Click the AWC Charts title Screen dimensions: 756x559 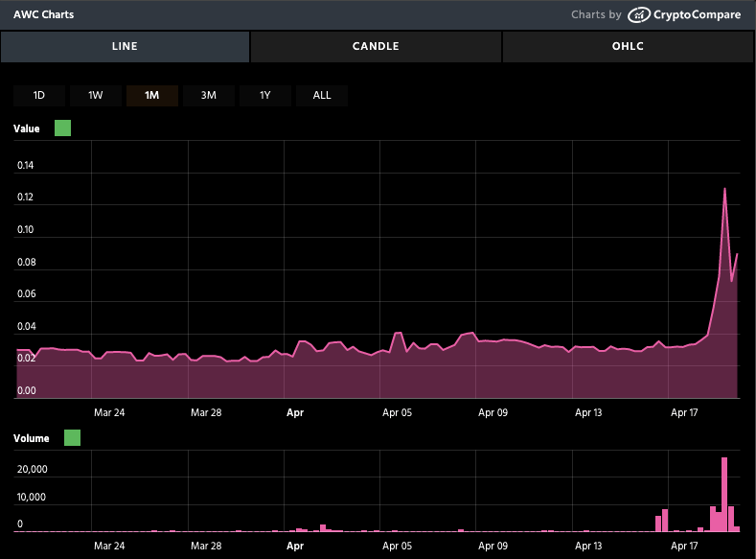click(x=43, y=14)
